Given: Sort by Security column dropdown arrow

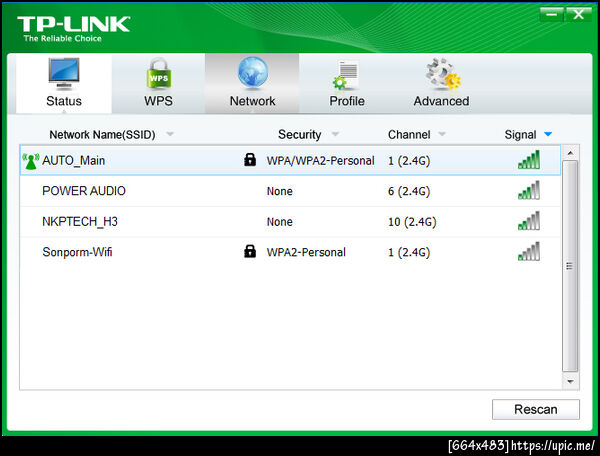Looking at the screenshot, I should tap(335, 134).
